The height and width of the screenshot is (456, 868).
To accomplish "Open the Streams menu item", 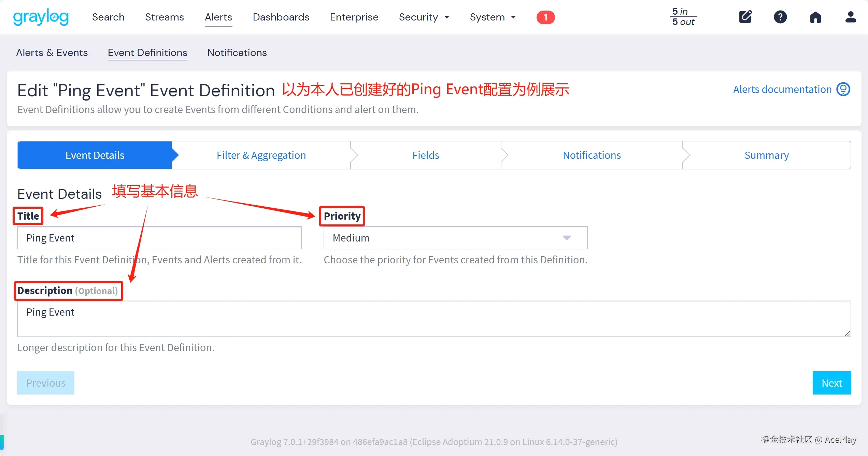I will 164,17.
